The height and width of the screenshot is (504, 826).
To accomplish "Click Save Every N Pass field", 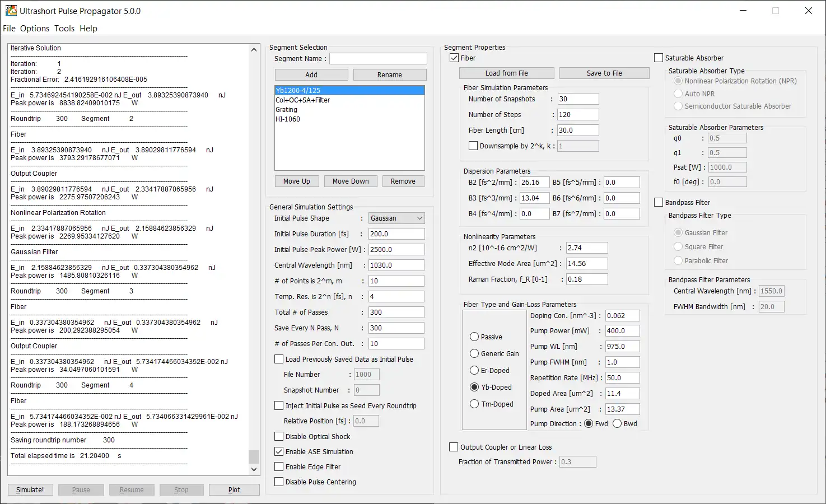I will 396,328.
